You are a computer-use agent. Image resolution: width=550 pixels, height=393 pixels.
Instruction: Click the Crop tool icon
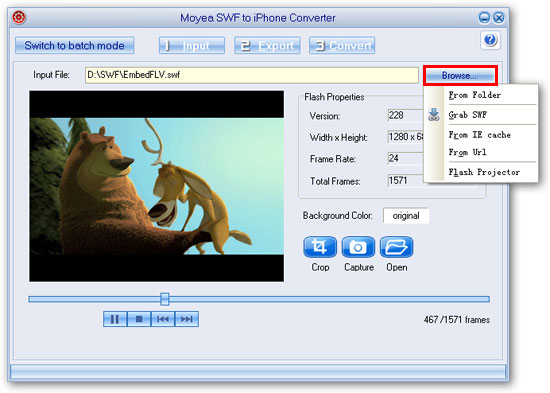tap(320, 247)
